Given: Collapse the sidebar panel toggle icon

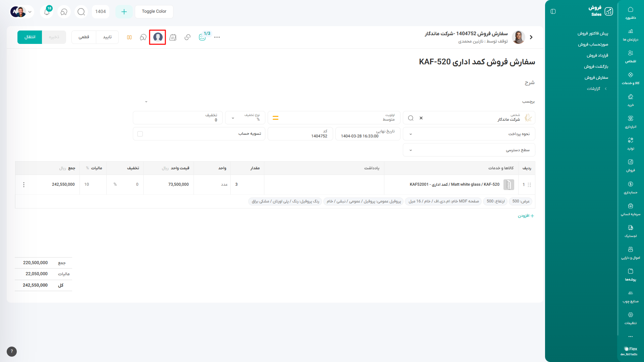Looking at the screenshot, I should click(553, 11).
